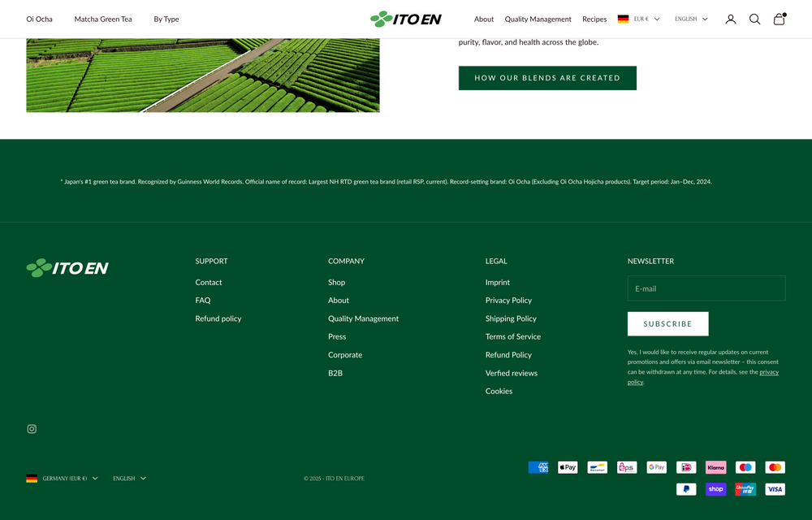Open the account login page
Viewport: 812px width, 520px height.
730,19
